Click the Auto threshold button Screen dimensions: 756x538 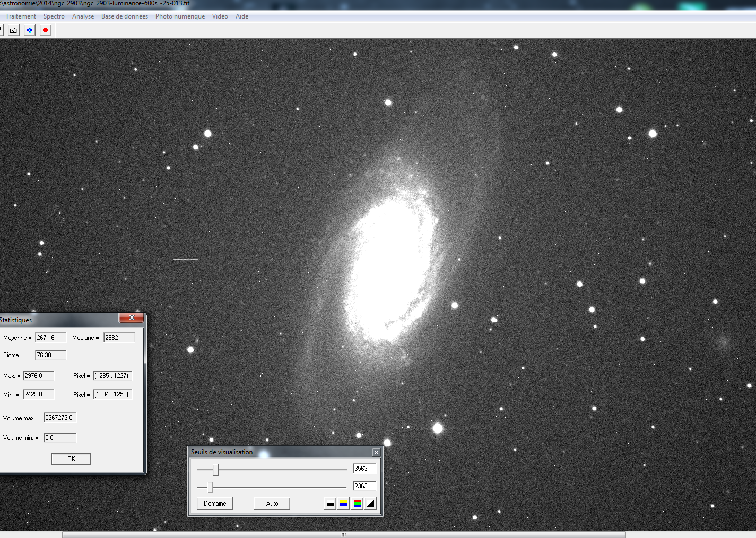pyautogui.click(x=272, y=503)
